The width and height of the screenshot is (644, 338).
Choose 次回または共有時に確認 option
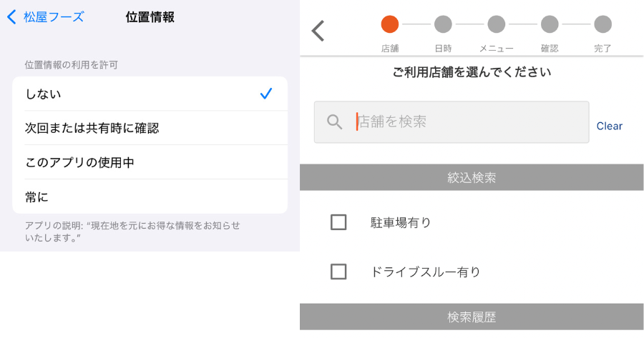pyautogui.click(x=150, y=128)
